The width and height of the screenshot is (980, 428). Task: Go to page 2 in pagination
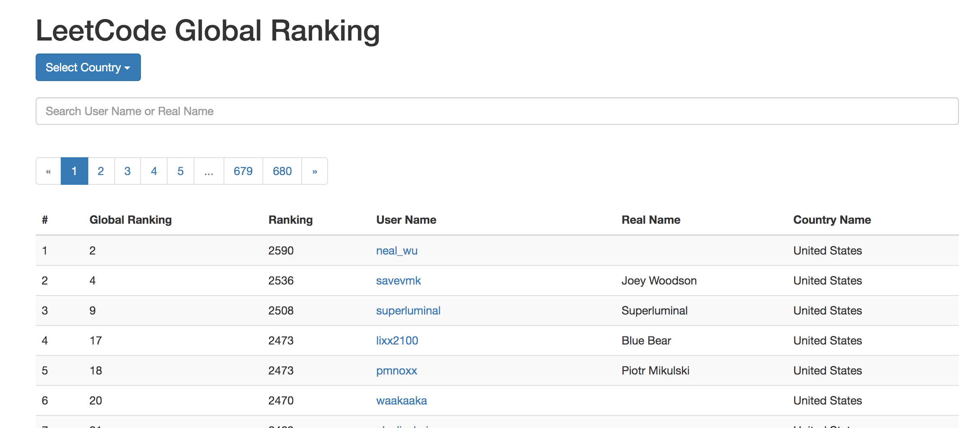(x=101, y=171)
